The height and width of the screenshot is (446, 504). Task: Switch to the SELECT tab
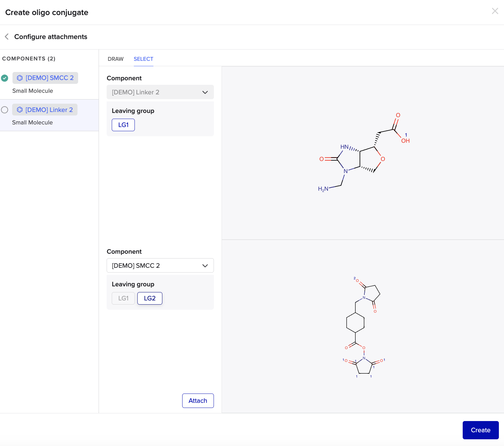tap(143, 59)
